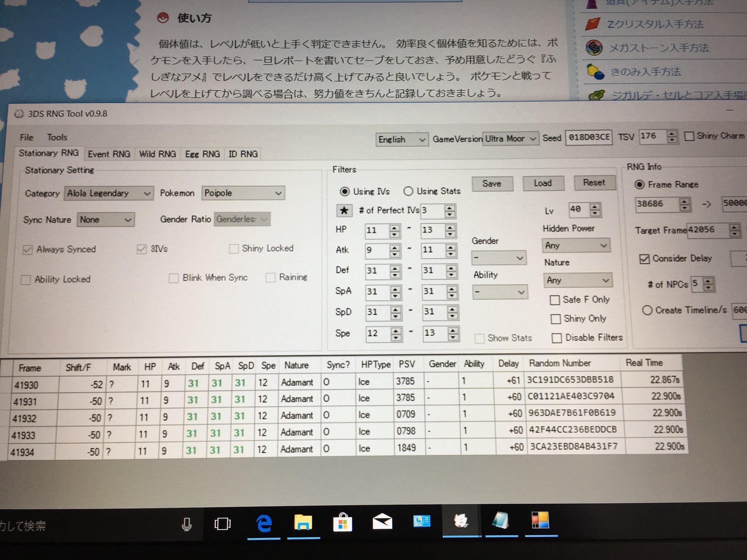Select the Stationary RNG tab
Screen dimensions: 747x560
(x=49, y=153)
